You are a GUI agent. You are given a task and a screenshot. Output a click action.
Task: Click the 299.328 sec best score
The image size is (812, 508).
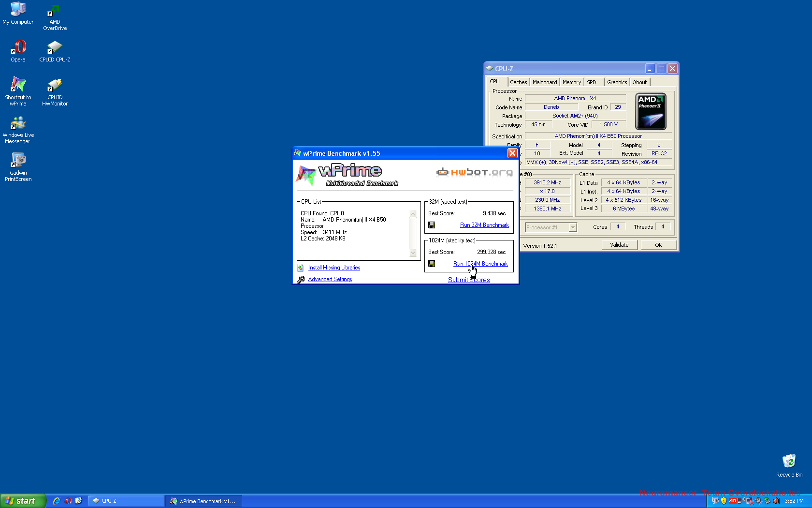click(491, 252)
